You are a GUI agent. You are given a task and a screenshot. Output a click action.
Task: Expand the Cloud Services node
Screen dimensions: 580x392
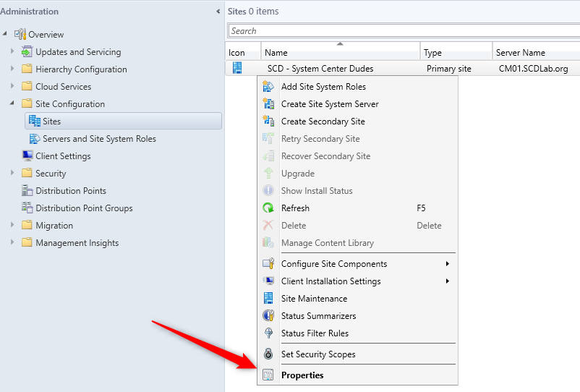[x=12, y=86]
